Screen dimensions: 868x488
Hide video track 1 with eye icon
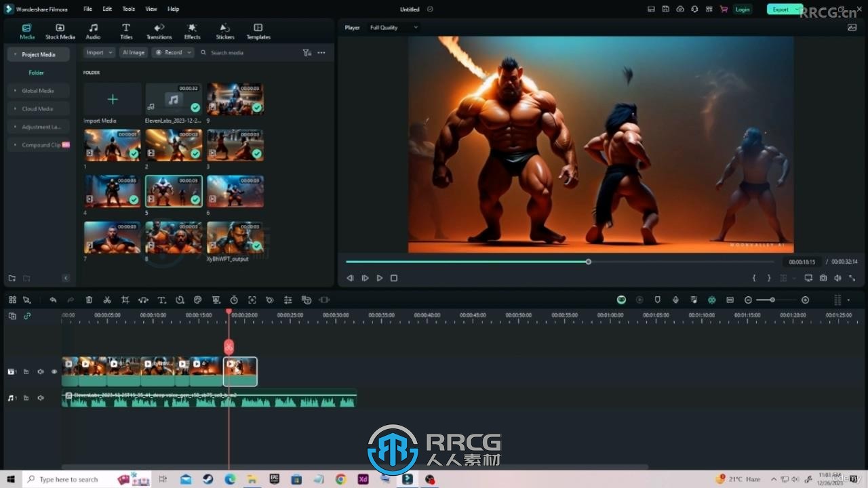pyautogui.click(x=54, y=371)
